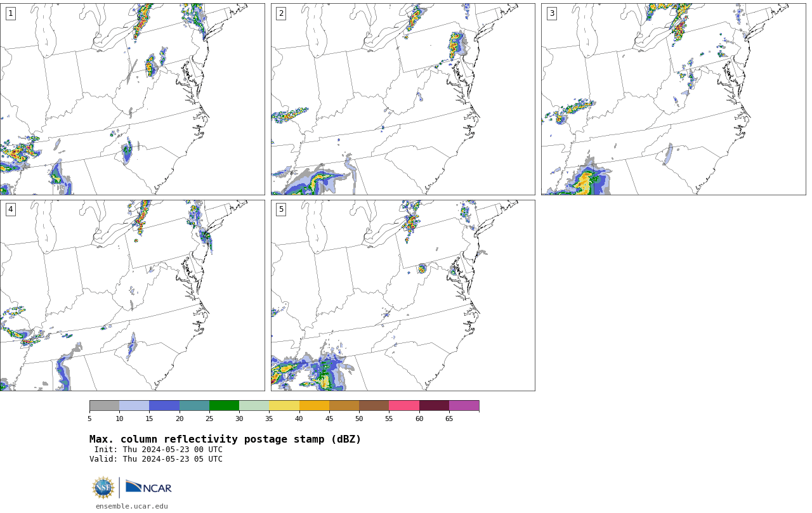
Task: Click the member number 5 label box
Action: [281, 209]
